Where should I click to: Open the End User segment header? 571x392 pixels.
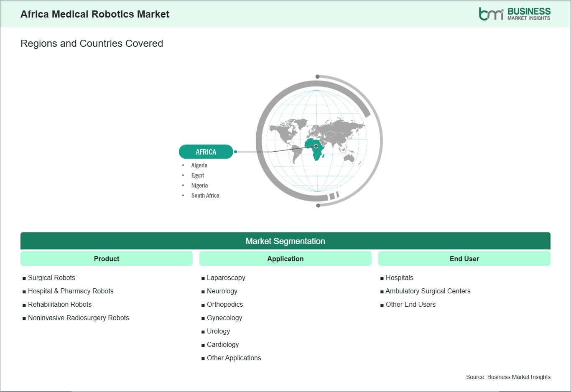[x=464, y=259]
